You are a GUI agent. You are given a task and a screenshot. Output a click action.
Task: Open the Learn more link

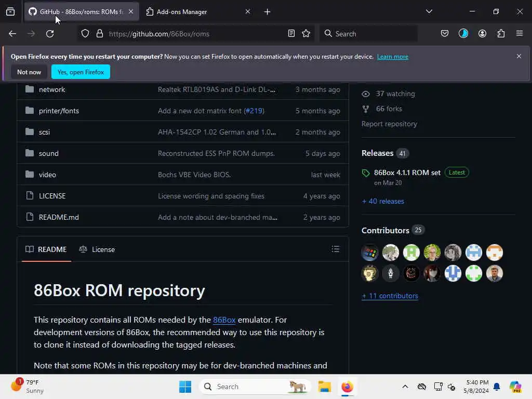393,57
